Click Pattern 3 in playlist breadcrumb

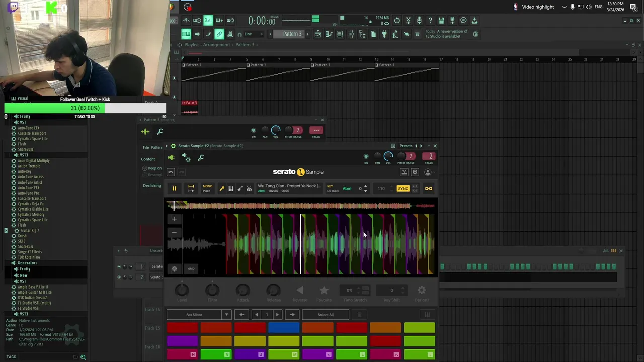click(245, 45)
